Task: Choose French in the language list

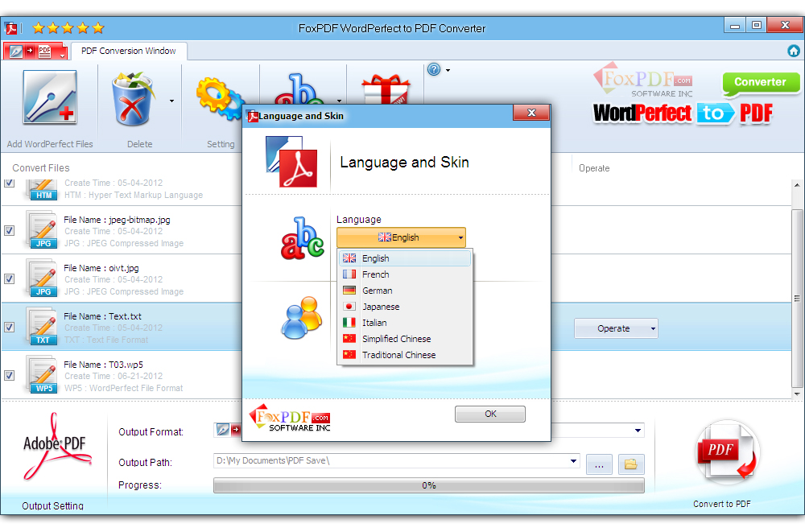Action: [405, 274]
